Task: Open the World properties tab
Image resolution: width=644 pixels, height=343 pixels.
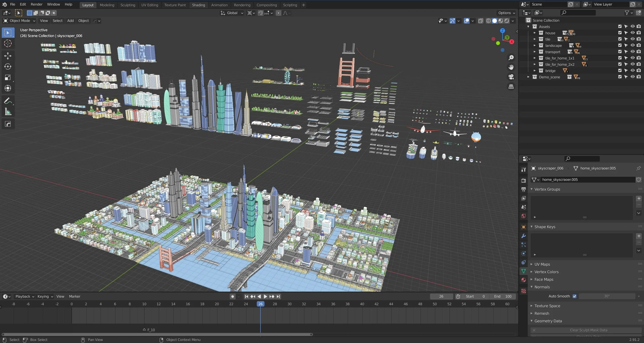Action: pos(524,216)
